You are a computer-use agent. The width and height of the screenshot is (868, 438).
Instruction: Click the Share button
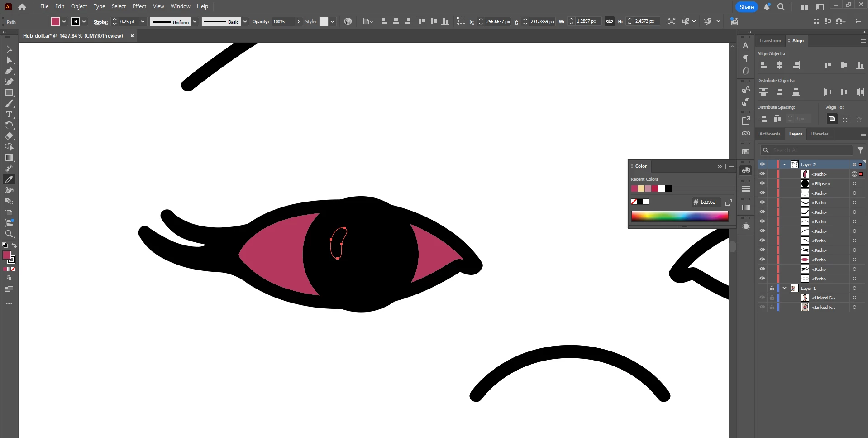[747, 7]
